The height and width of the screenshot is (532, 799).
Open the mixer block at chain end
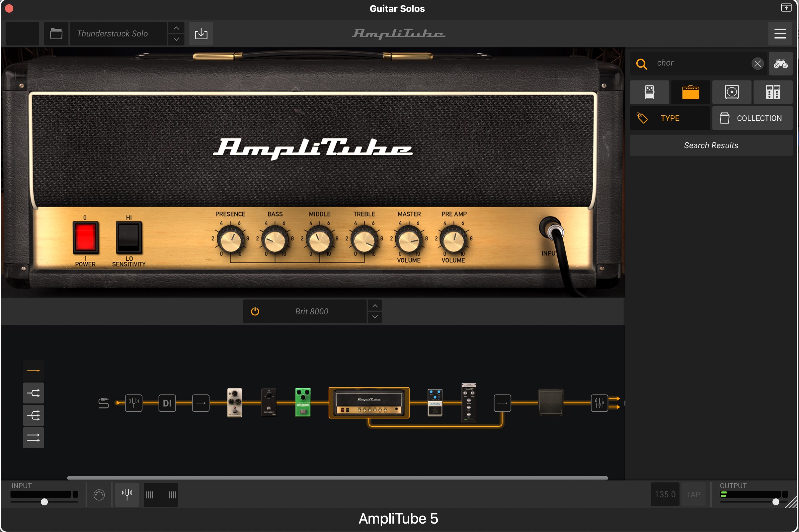pos(599,403)
